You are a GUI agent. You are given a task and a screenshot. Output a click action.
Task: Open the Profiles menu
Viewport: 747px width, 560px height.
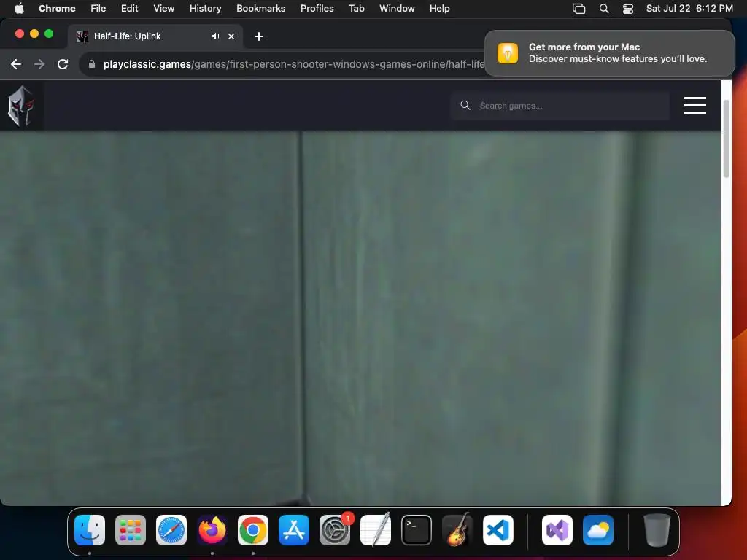point(317,8)
